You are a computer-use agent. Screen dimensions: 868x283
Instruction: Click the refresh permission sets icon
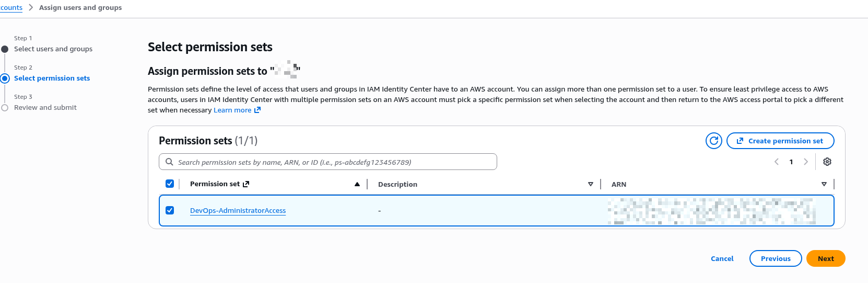click(713, 141)
